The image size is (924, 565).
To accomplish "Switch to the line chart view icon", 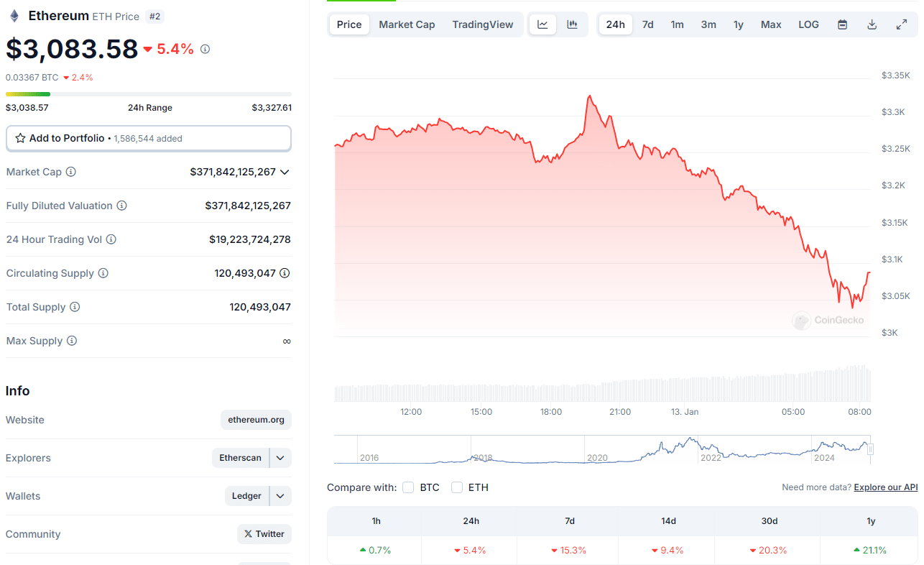I will click(x=542, y=24).
